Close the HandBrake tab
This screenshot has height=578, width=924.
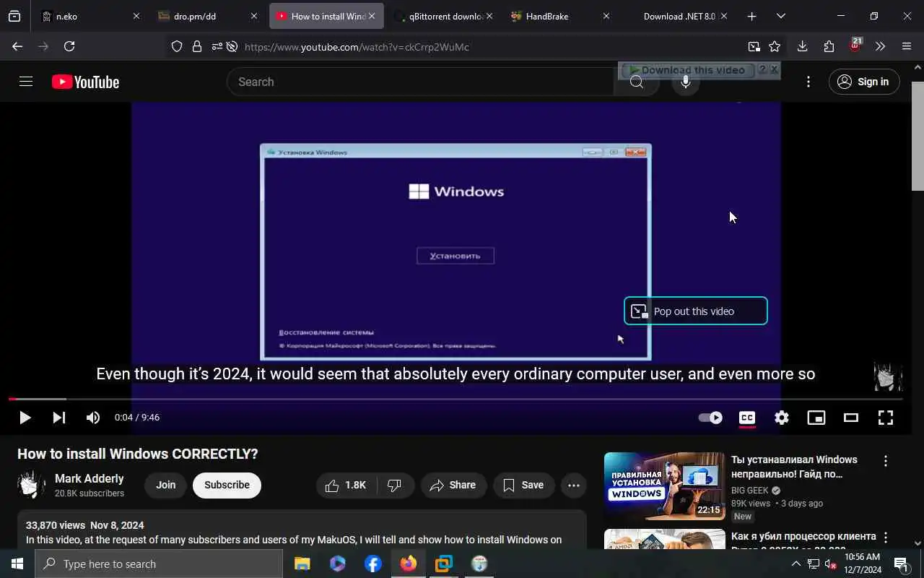[606, 16]
